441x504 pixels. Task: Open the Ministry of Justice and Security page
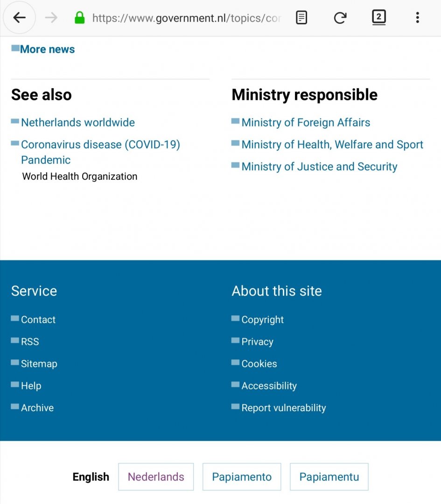(319, 166)
